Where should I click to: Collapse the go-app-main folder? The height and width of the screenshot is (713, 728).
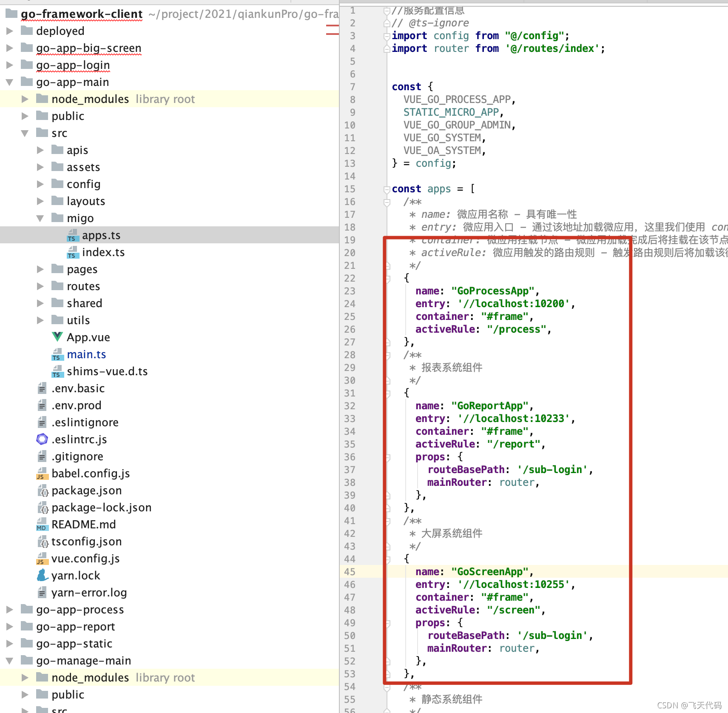coord(9,82)
